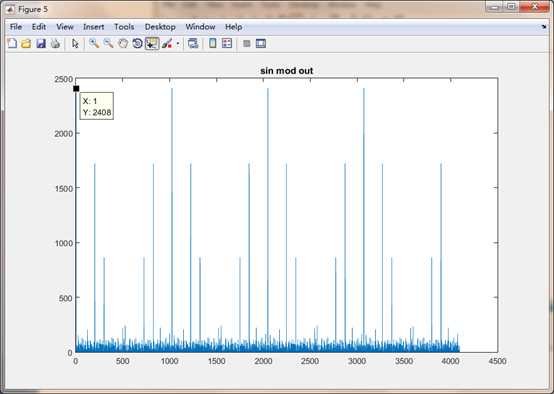The width and height of the screenshot is (554, 394).
Task: Click the y-axis label 500
Action: (66, 298)
